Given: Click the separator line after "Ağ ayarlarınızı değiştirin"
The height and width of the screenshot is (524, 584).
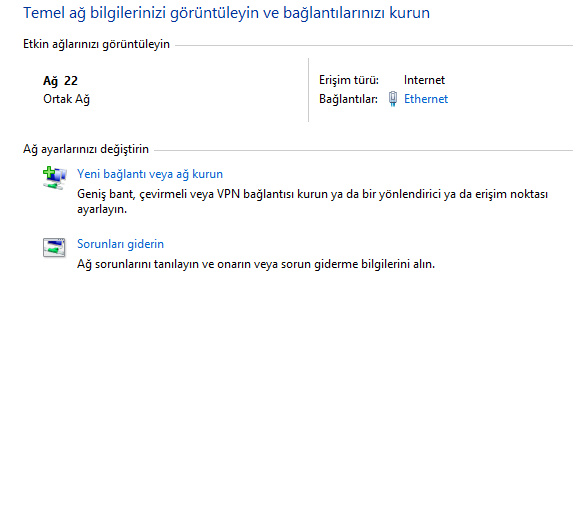Looking at the screenshot, I should pyautogui.click(x=364, y=150).
